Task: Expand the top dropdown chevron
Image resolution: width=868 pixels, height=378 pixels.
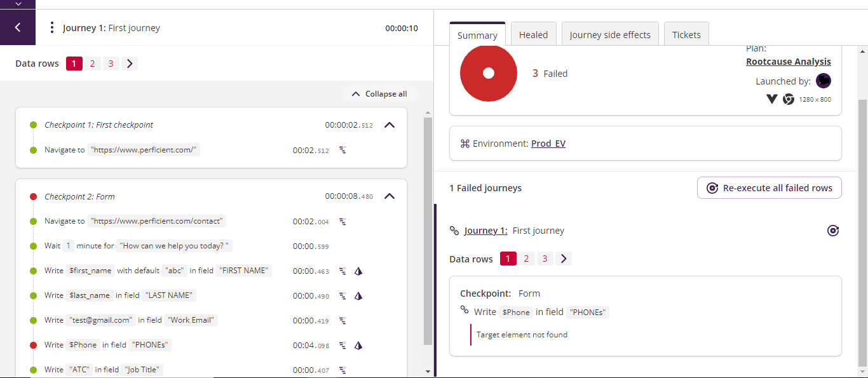Action: click(x=18, y=4)
